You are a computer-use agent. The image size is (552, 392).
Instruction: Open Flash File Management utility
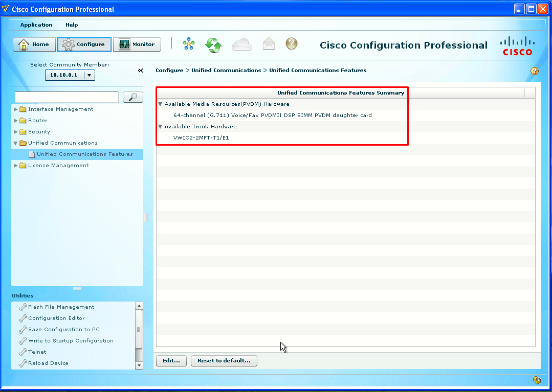(61, 307)
